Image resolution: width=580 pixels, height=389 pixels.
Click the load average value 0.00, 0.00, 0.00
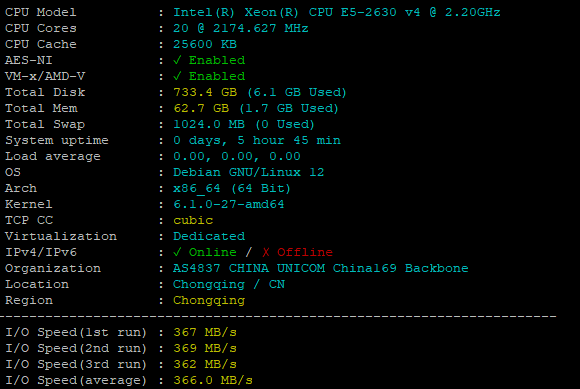[237, 156]
